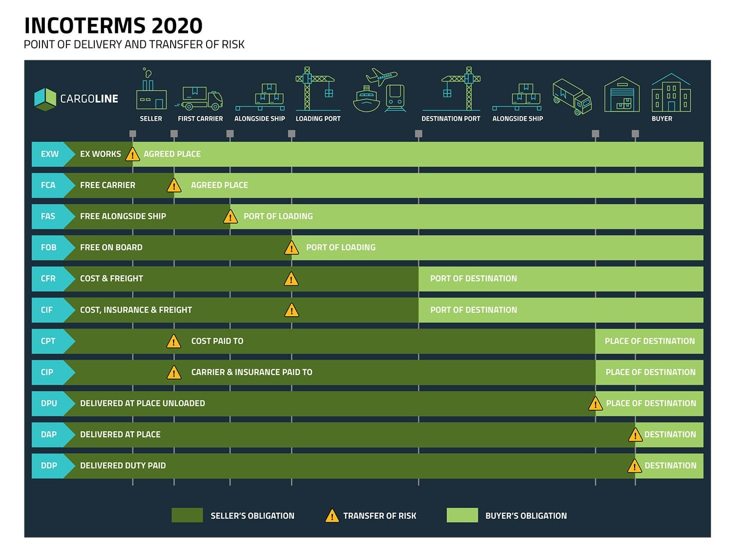The width and height of the screenshot is (734, 560).
Task: Click the warning triangle in CFR row
Action: click(291, 279)
